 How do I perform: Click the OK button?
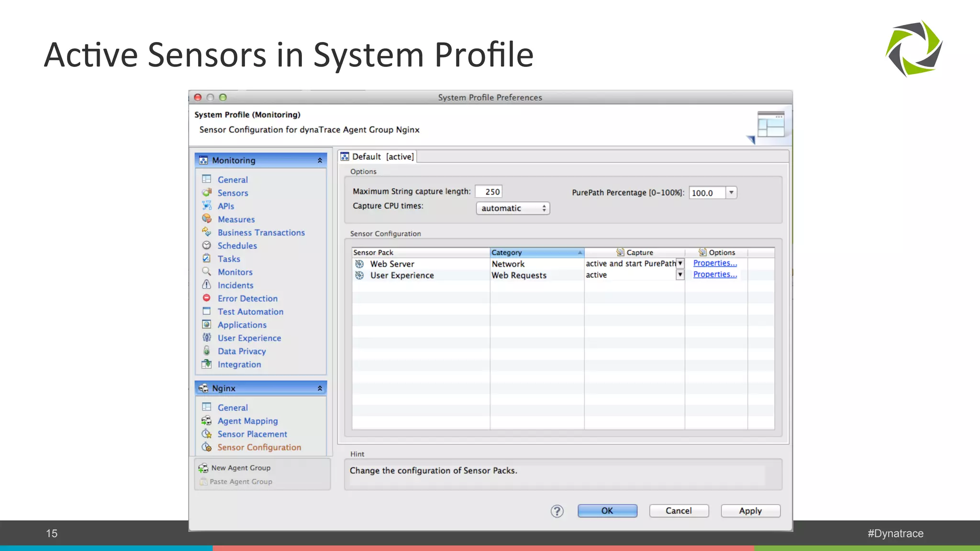[x=607, y=511]
